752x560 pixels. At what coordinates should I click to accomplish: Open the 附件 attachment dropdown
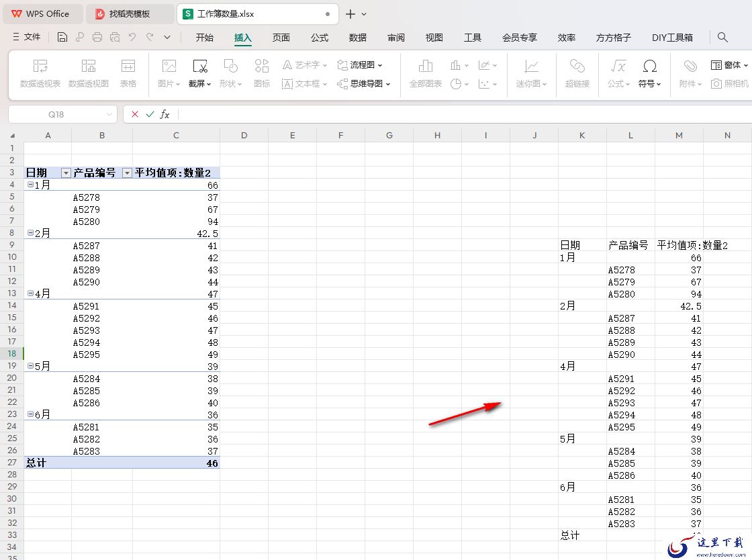690,73
